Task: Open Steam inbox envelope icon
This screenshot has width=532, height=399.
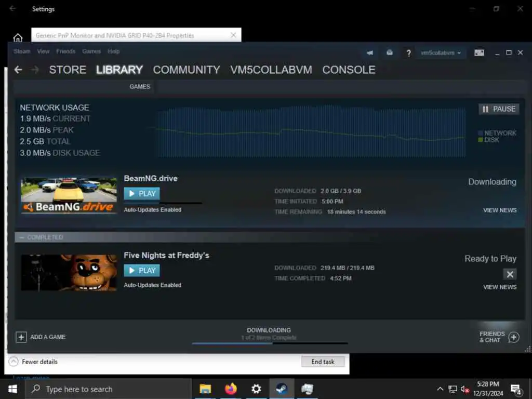Action: pyautogui.click(x=390, y=52)
